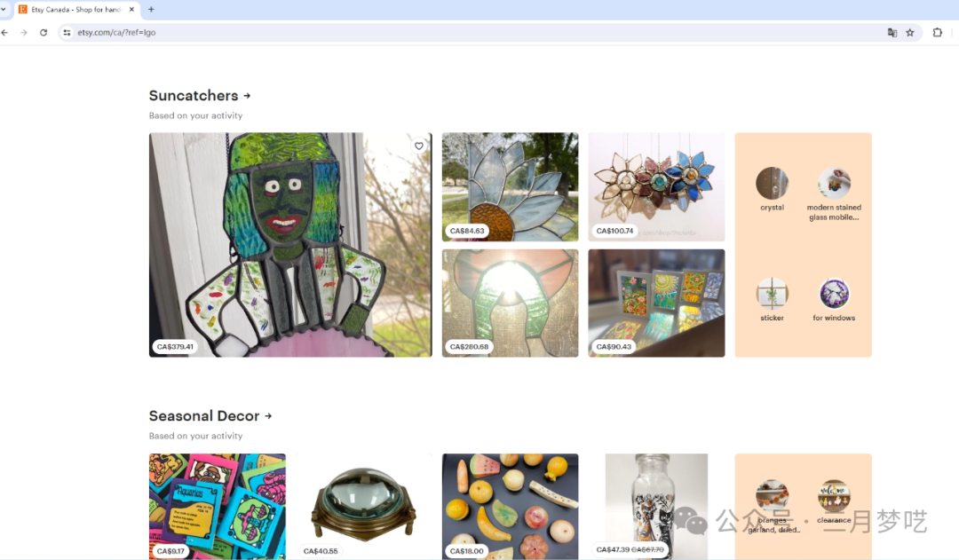959x560 pixels.
Task: Expand the tab search dropdown arrow
Action: [x=4, y=9]
